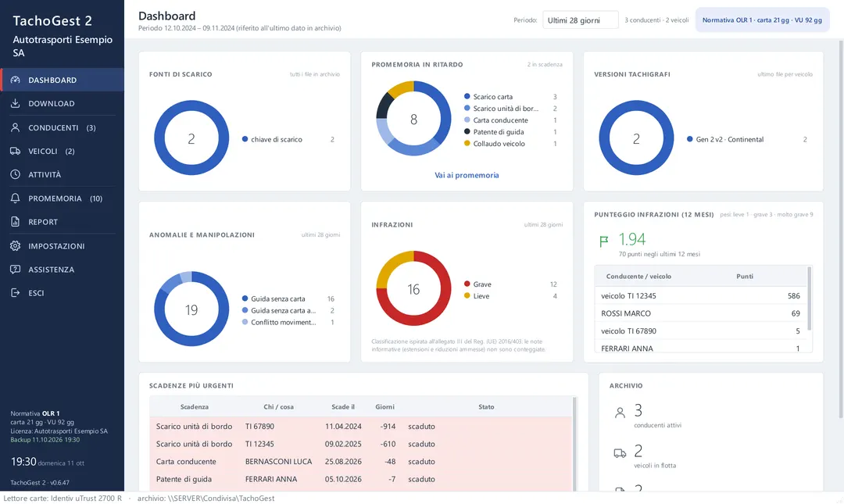The height and width of the screenshot is (504, 844).
Task: Open the DOWNLOAD menu entry
Action: 63,103
